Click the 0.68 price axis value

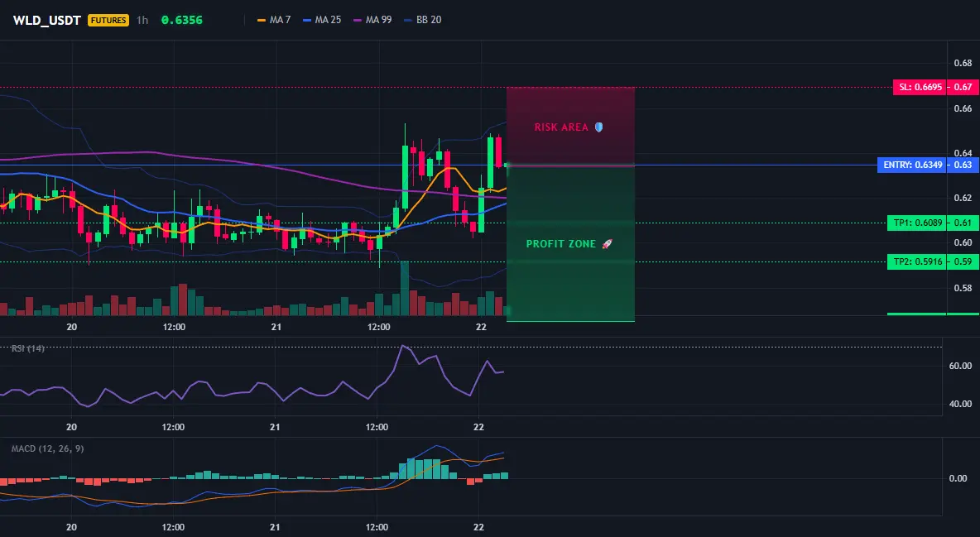pos(963,63)
